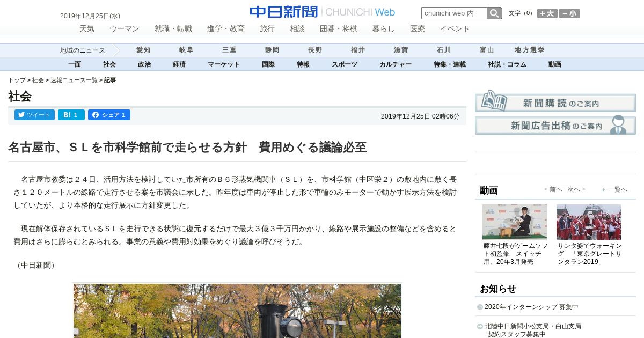
Task: Select 長野 regional news
Action: click(x=315, y=50)
